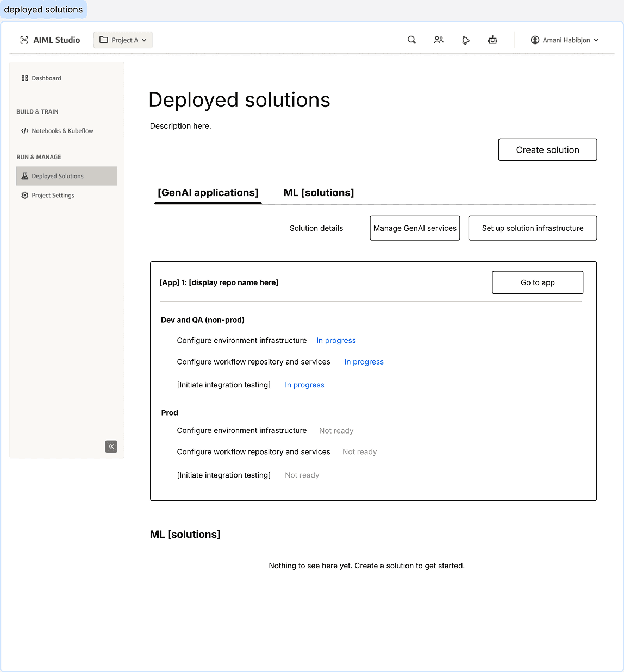Click the Project Settings gear icon
The width and height of the screenshot is (624, 672).
point(24,196)
